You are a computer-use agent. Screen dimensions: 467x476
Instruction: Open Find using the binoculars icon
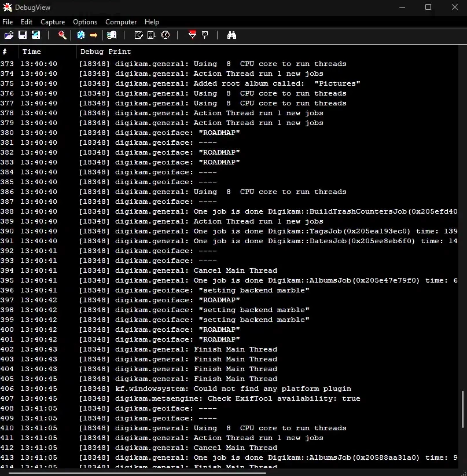click(x=231, y=35)
